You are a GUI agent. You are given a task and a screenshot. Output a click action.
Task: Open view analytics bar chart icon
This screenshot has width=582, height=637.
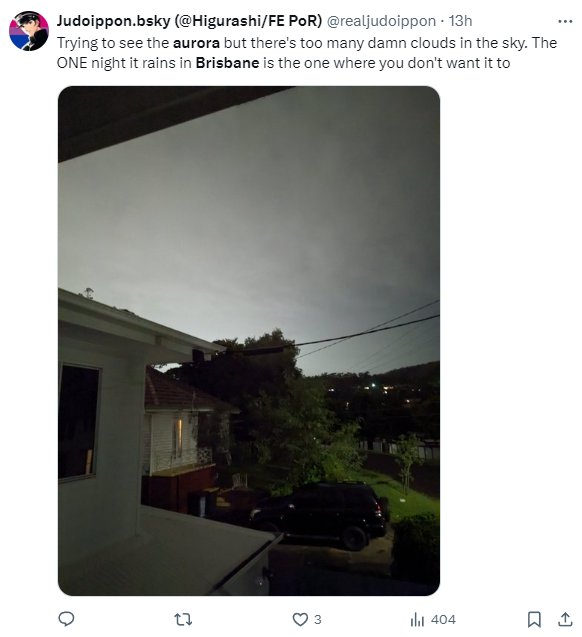[417, 620]
